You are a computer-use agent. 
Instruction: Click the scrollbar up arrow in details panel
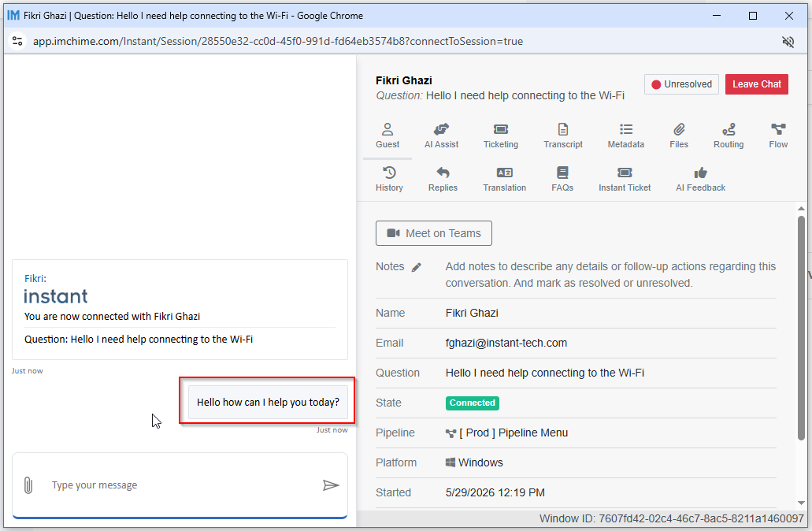[x=801, y=209]
